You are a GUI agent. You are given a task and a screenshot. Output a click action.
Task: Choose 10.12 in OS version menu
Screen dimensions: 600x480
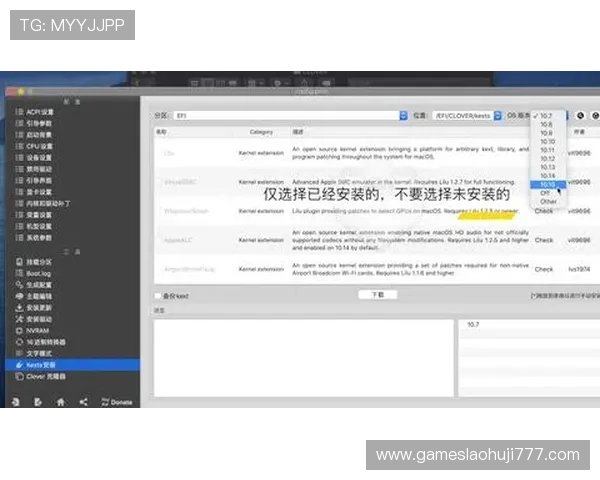tap(548, 158)
